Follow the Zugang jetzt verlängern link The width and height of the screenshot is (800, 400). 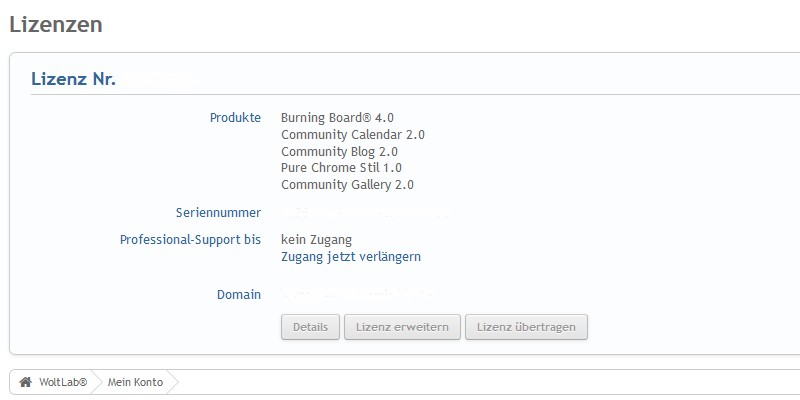[351, 257]
